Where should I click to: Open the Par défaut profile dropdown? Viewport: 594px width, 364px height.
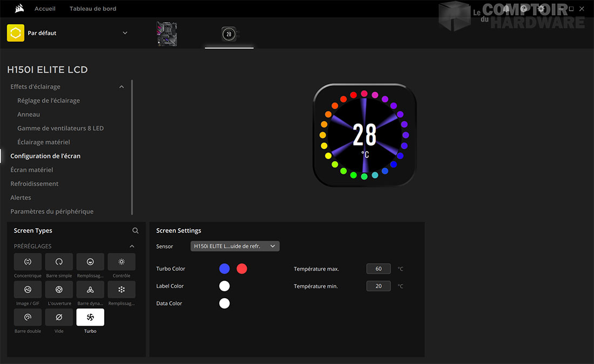(125, 33)
